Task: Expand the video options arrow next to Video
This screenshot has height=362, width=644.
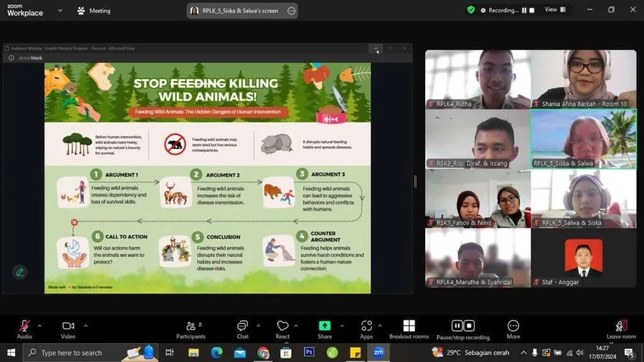Action: pos(86,326)
